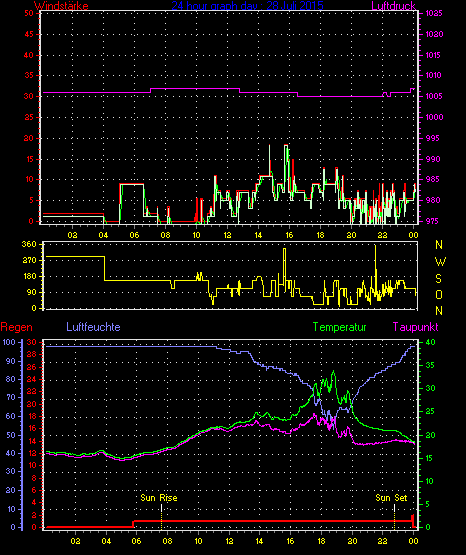Image resolution: width=466 pixels, height=555 pixels.
Task: Click the 50 wind speed axis value
Action: (x=29, y=13)
